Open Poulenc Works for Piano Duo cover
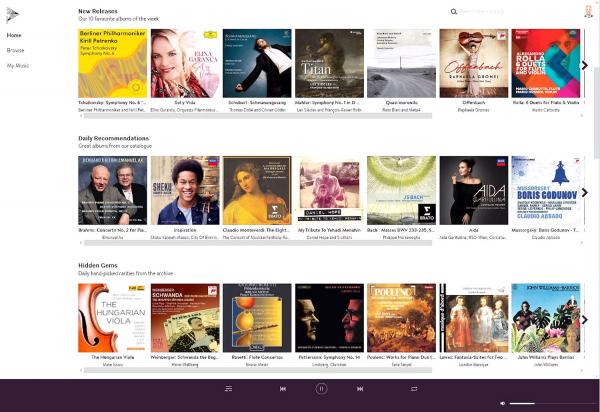 [x=401, y=318]
